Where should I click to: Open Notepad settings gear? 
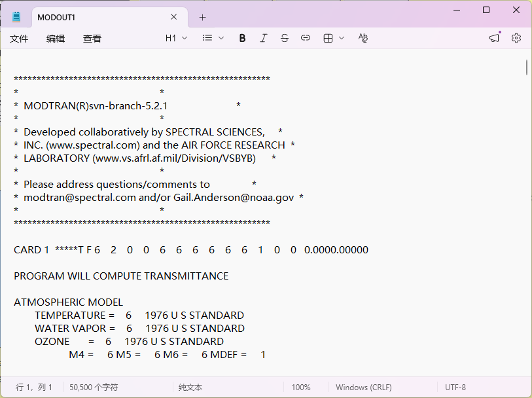point(516,38)
